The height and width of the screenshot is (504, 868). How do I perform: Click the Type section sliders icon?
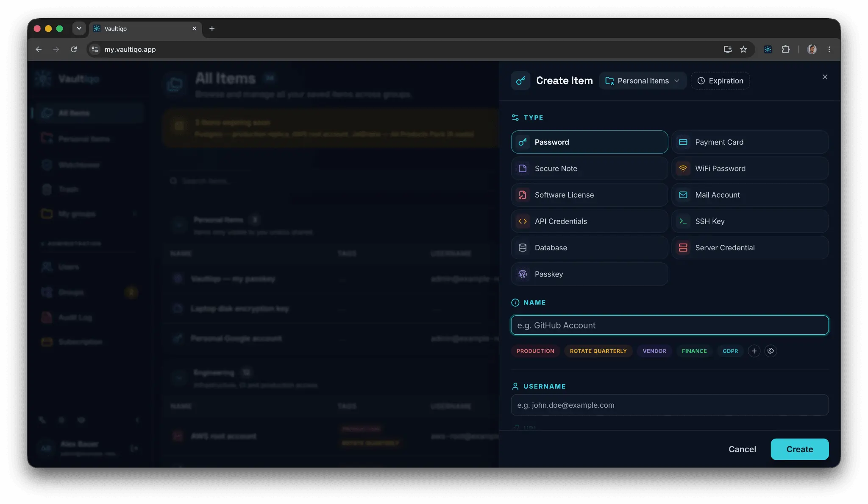click(515, 118)
